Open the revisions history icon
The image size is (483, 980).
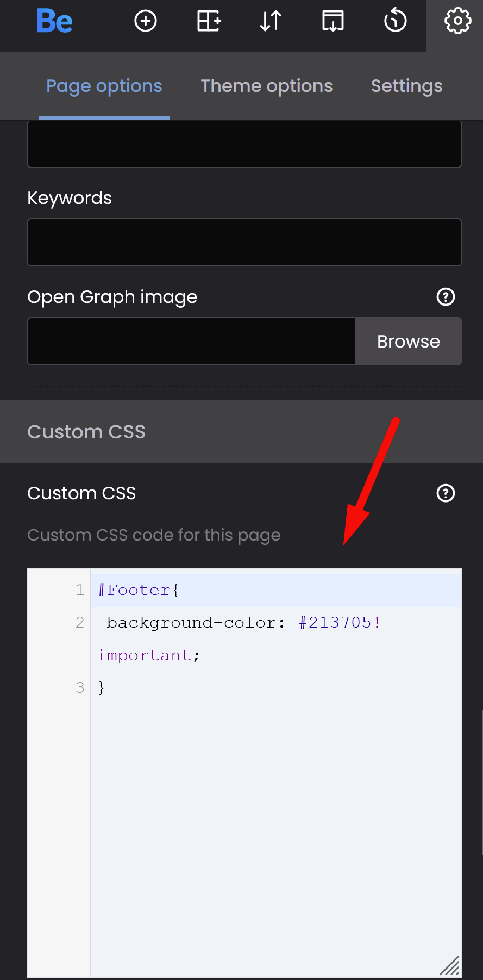[395, 21]
